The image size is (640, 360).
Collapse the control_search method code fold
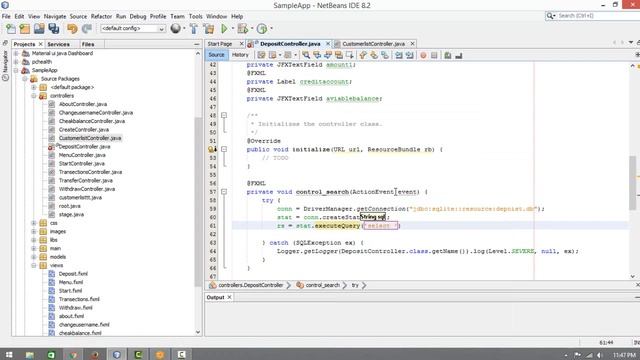pyautogui.click(x=224, y=192)
